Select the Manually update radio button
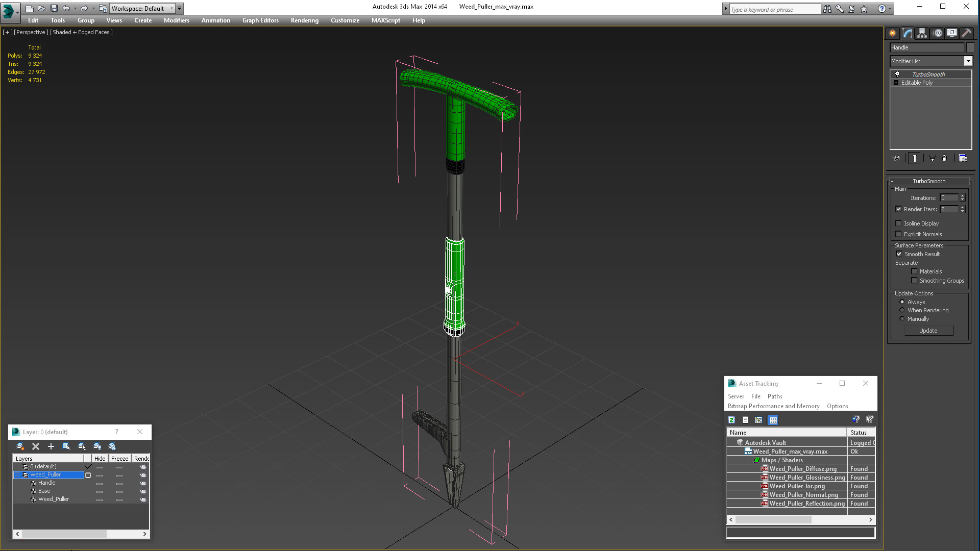 902,319
